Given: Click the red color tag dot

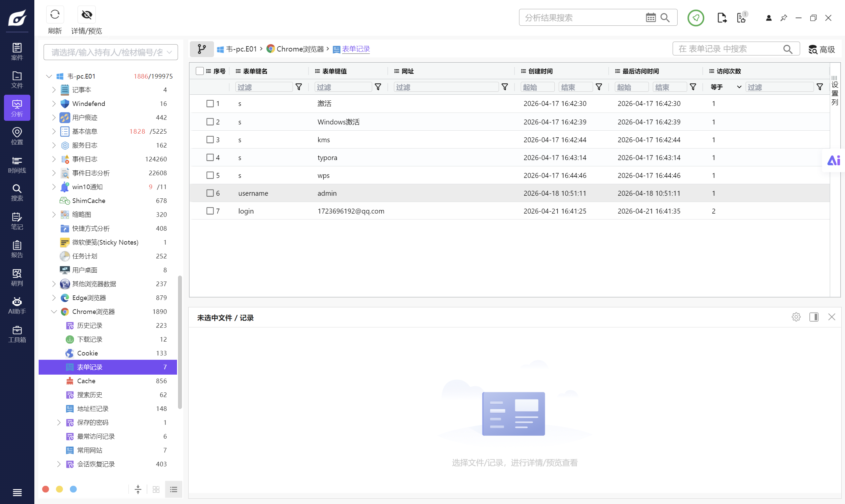Looking at the screenshot, I should (x=46, y=489).
